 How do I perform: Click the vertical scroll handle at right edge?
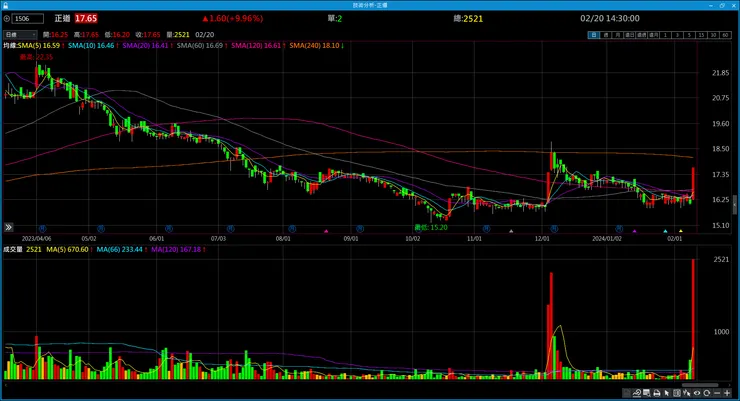(x=735, y=205)
